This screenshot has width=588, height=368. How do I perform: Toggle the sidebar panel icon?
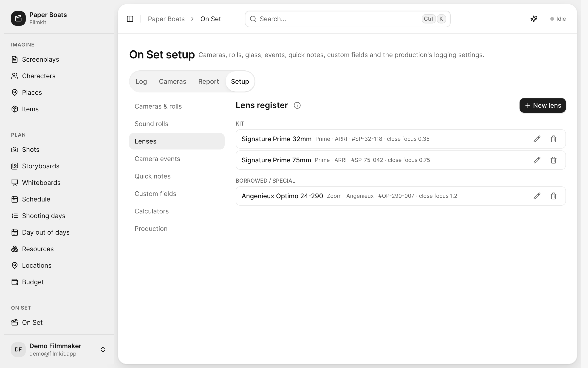point(130,19)
